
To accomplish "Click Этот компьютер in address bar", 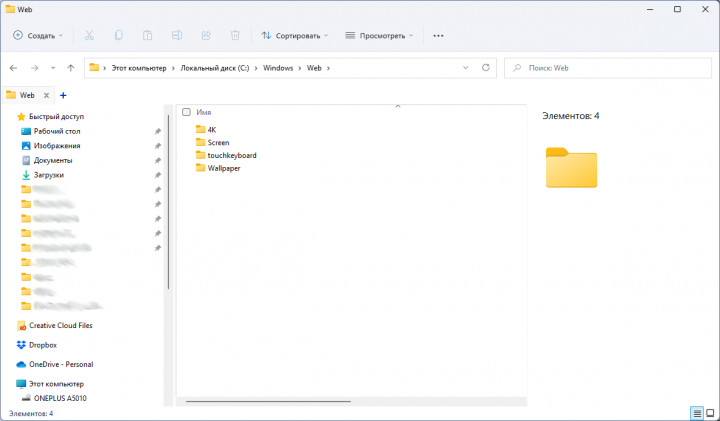I will coord(139,68).
